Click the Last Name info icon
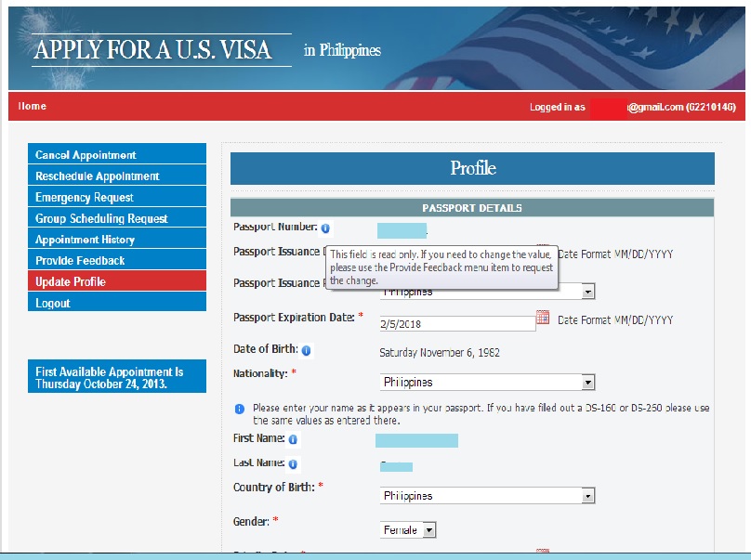751x560 pixels. pos(293,463)
